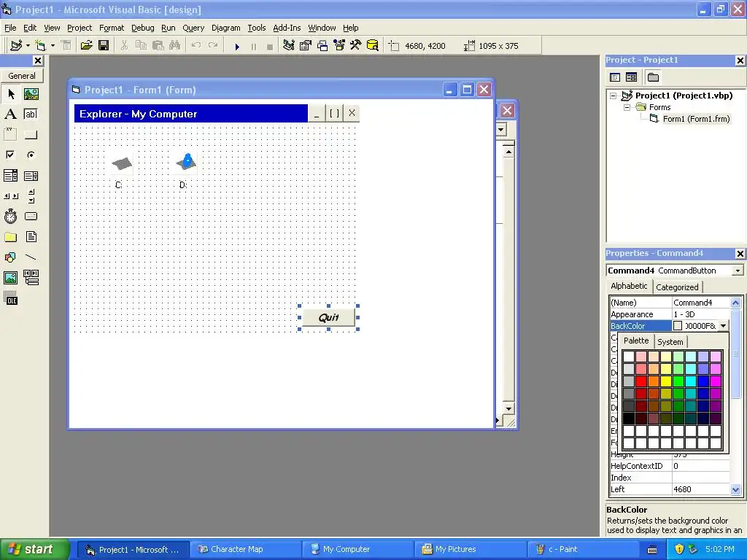The height and width of the screenshot is (560, 747).
Task: Open Properties Window from toolbar
Action: click(306, 46)
